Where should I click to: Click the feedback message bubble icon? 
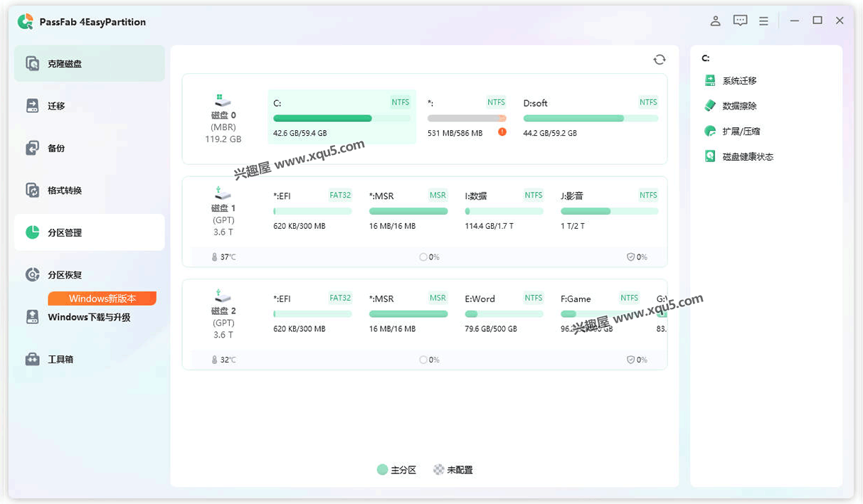coord(740,21)
